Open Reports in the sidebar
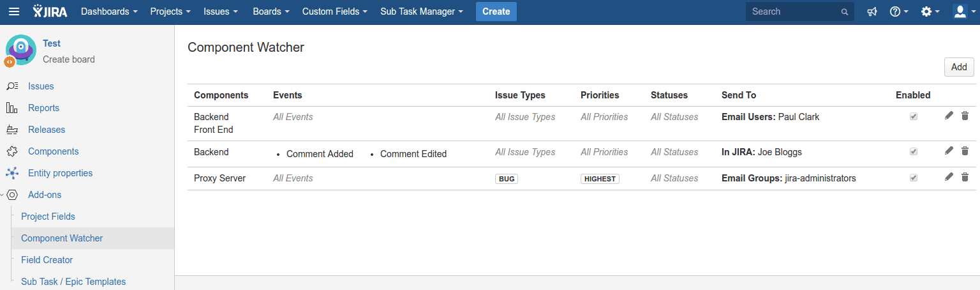The image size is (980, 290). click(43, 108)
